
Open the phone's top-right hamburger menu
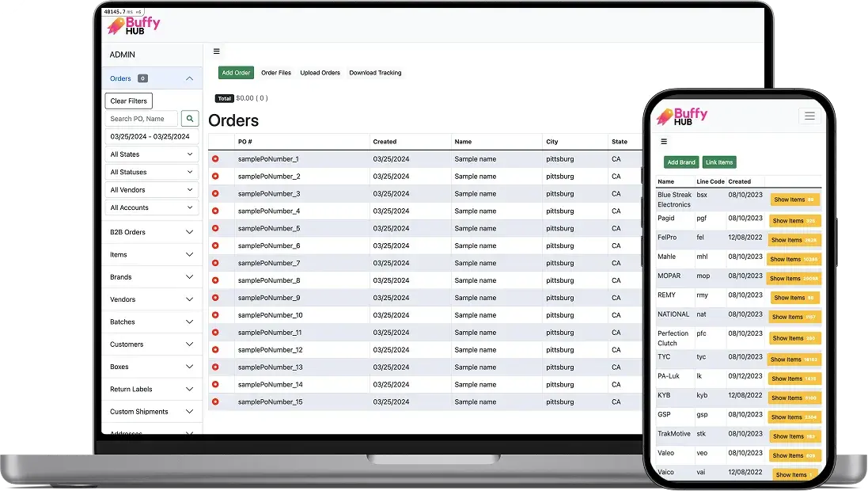coord(809,116)
